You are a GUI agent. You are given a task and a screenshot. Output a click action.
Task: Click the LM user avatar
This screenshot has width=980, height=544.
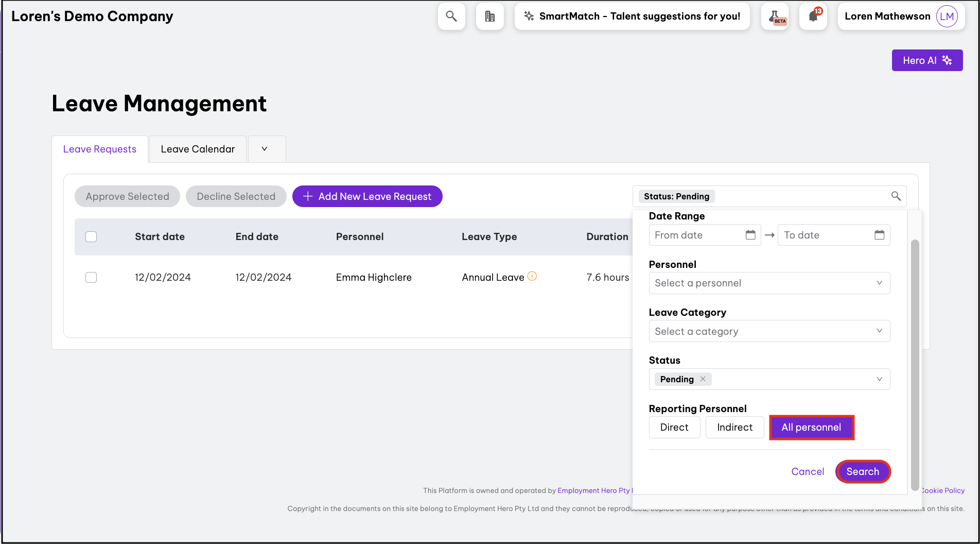click(947, 16)
